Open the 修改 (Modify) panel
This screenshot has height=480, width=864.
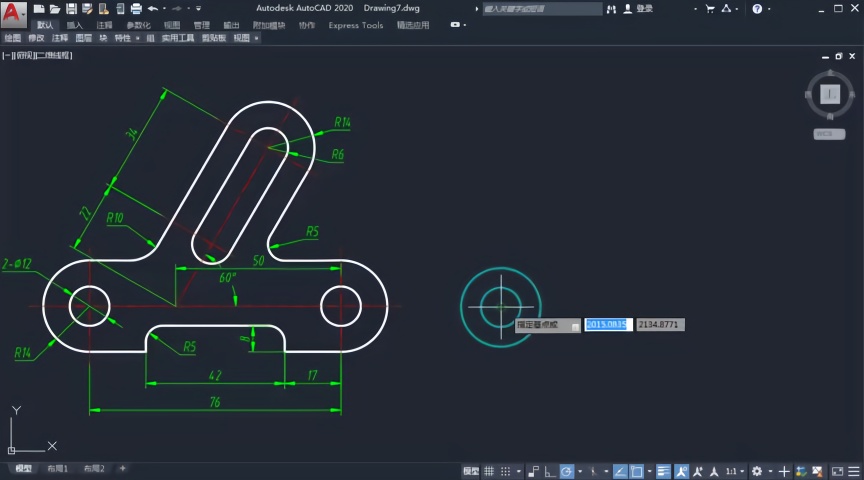point(36,38)
